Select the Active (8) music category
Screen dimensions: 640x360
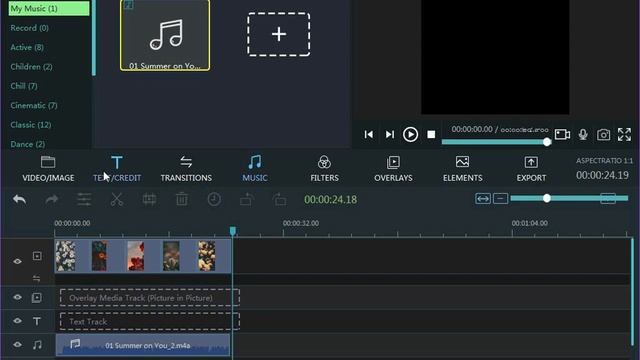[x=27, y=47]
